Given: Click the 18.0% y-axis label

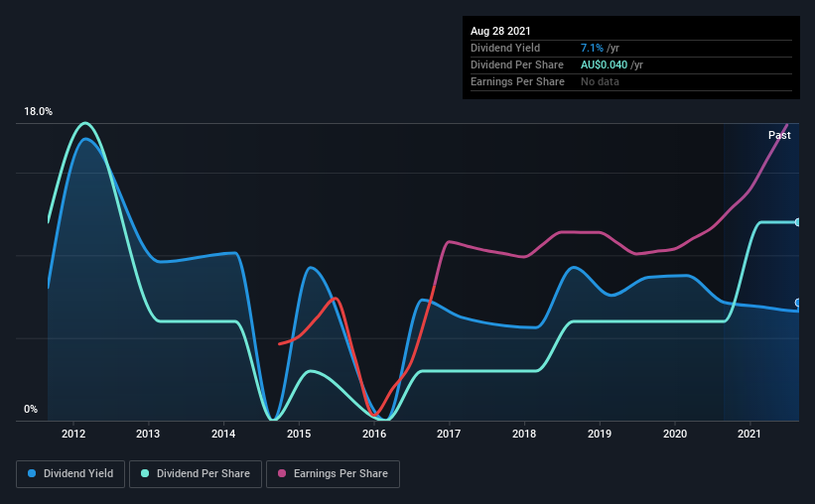Looking at the screenshot, I should [x=38, y=112].
